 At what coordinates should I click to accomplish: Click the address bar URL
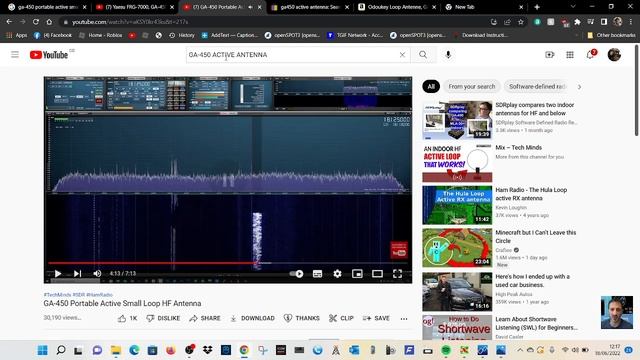130,22
